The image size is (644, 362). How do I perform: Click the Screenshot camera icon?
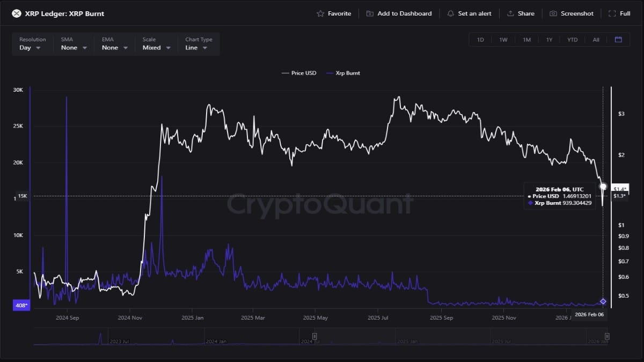553,13
